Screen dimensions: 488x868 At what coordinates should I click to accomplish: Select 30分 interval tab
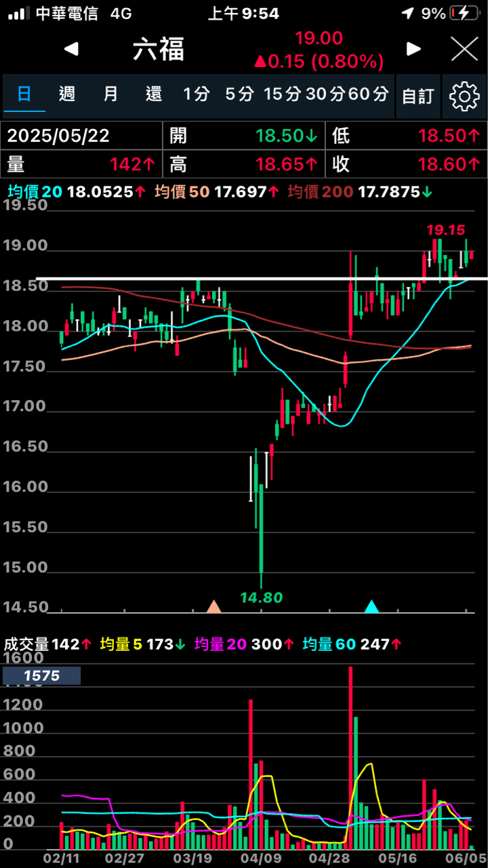coord(325,94)
